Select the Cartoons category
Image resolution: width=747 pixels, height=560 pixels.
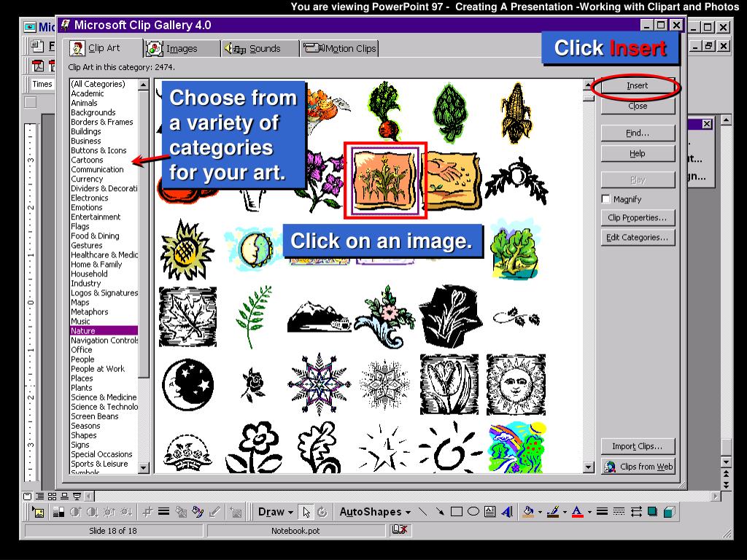coord(88,160)
